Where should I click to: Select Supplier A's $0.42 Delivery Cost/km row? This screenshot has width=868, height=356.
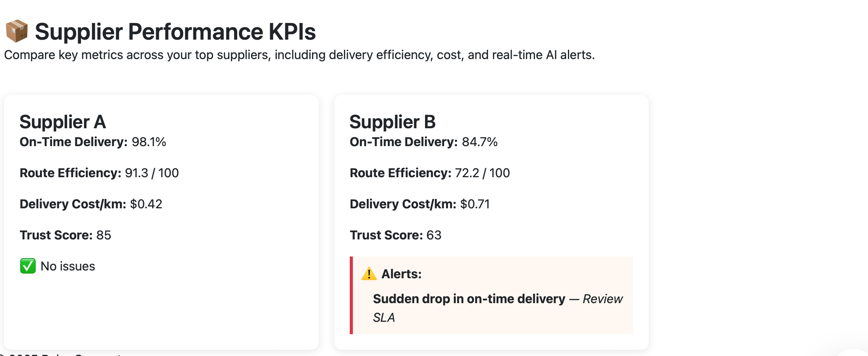(x=91, y=204)
